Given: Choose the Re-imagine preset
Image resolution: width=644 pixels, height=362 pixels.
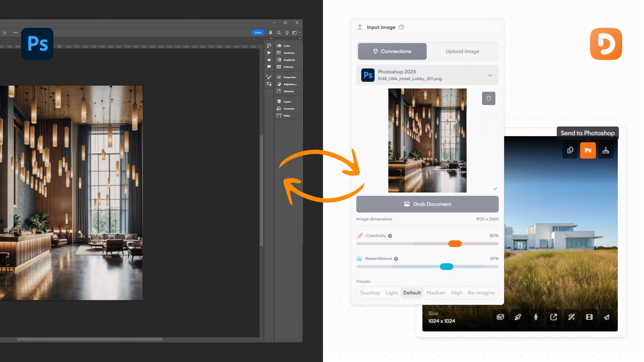Looking at the screenshot, I should coord(481,293).
